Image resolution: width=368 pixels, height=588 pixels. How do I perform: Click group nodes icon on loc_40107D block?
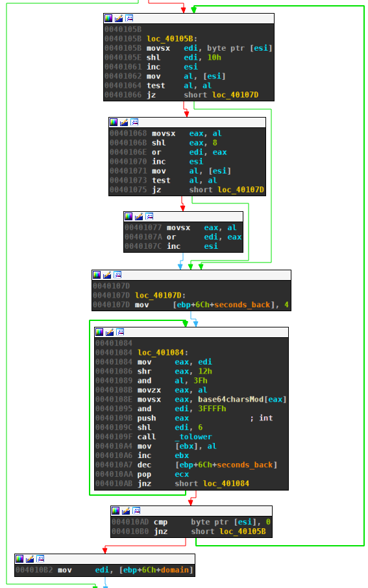(117, 275)
